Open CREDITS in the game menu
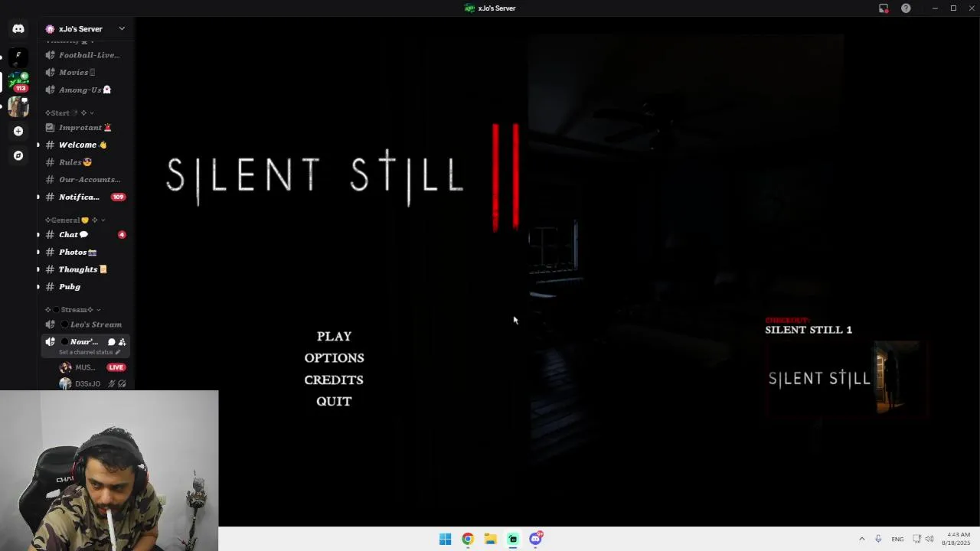The height and width of the screenshot is (551, 980). (x=334, y=380)
